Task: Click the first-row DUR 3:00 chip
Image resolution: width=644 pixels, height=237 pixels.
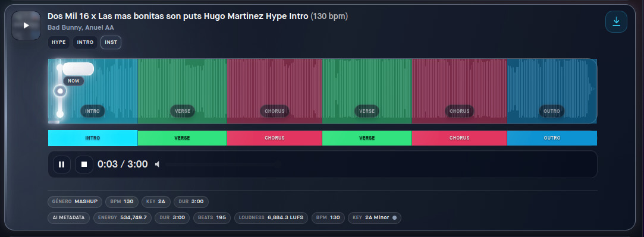Action: (x=191, y=202)
